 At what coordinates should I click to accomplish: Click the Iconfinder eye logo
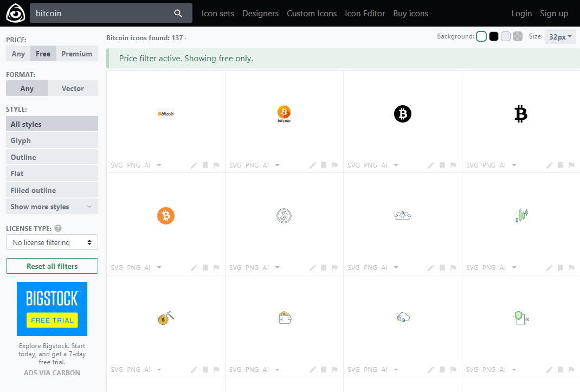point(16,14)
